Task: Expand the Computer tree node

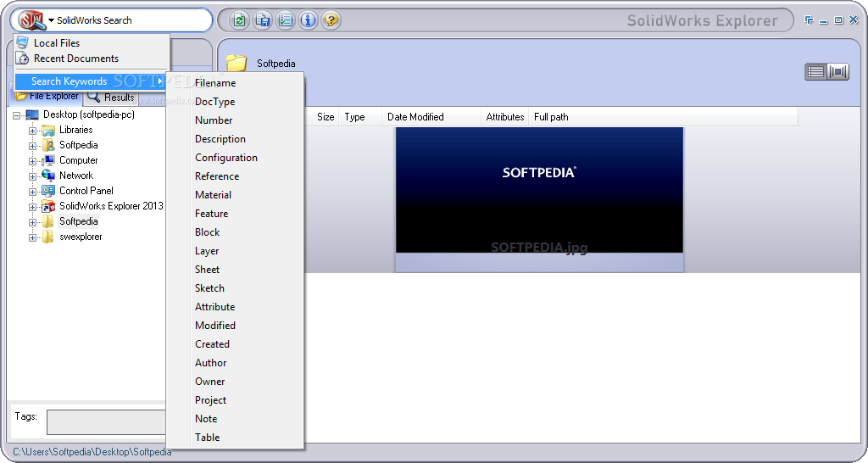Action: click(x=33, y=161)
